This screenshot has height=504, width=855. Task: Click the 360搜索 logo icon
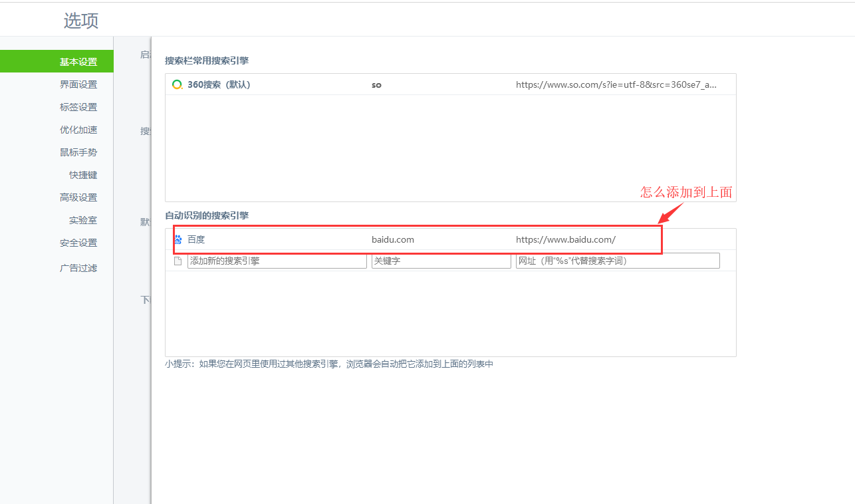coord(177,84)
